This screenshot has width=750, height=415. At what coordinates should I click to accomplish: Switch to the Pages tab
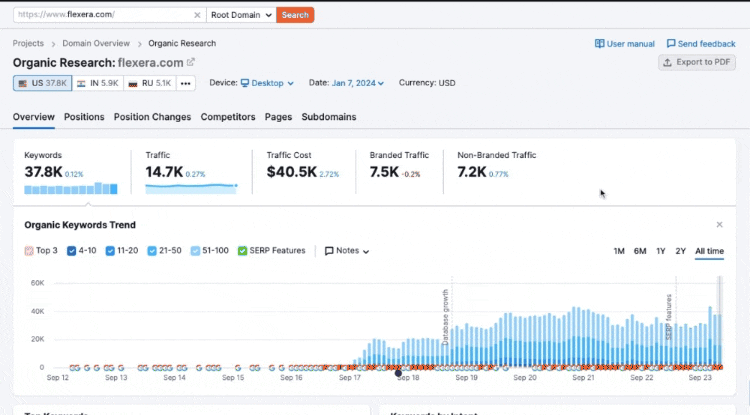pyautogui.click(x=278, y=117)
